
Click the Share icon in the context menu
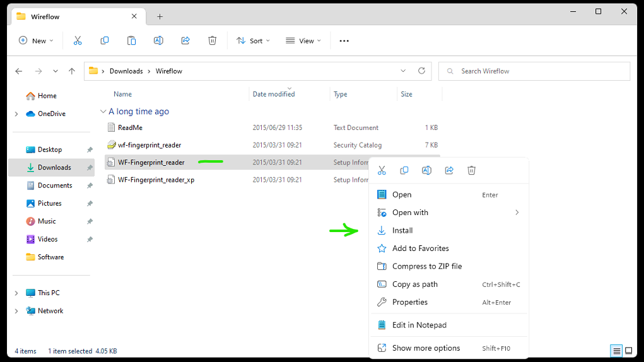(x=449, y=170)
